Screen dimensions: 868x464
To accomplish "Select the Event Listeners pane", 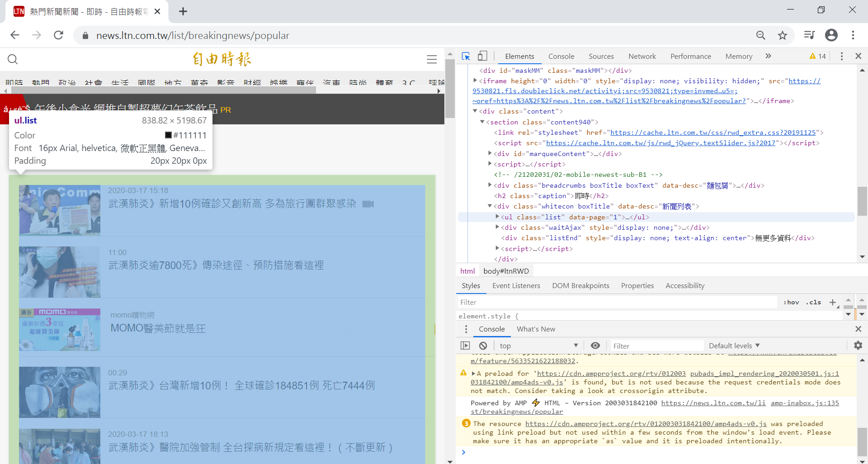I will click(x=516, y=286).
